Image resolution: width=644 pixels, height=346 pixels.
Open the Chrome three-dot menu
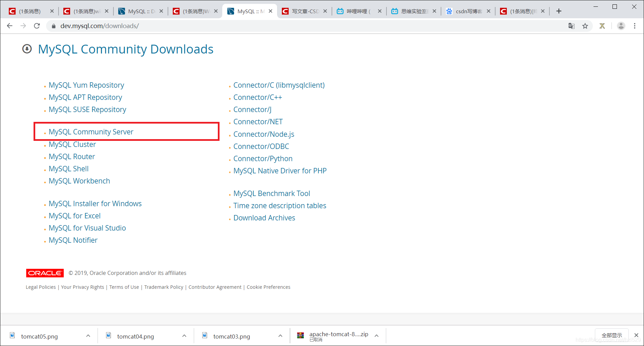pos(635,26)
